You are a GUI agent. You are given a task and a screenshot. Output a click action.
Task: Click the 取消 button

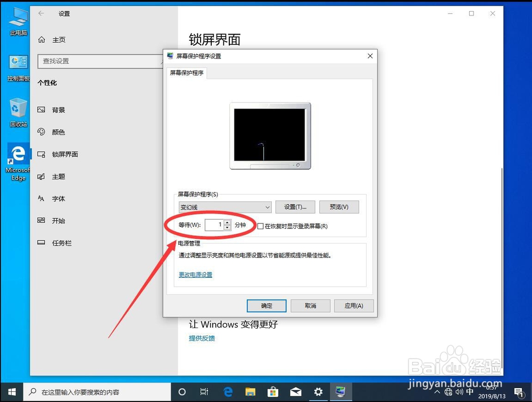[x=310, y=306]
